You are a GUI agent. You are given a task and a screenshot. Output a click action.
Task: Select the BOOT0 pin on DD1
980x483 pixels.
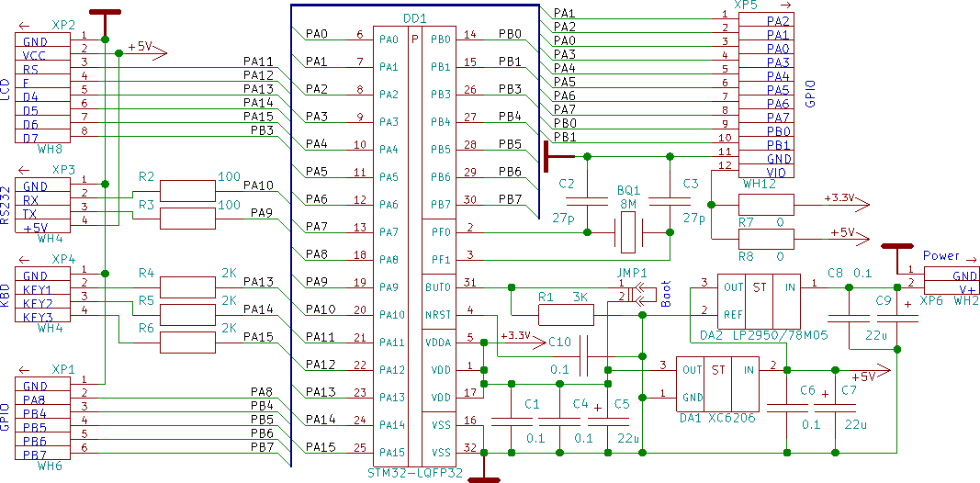click(x=437, y=287)
